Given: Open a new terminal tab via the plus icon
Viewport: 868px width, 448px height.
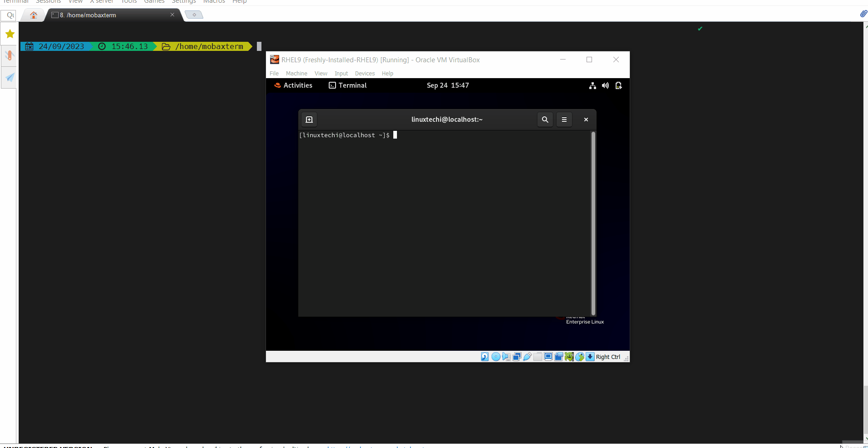Looking at the screenshot, I should click(x=309, y=119).
